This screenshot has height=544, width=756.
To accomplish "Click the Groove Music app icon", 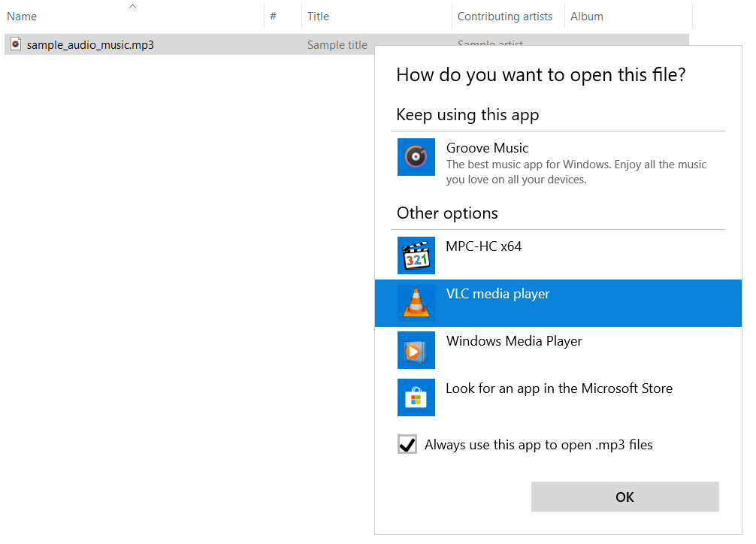I will 416,157.
